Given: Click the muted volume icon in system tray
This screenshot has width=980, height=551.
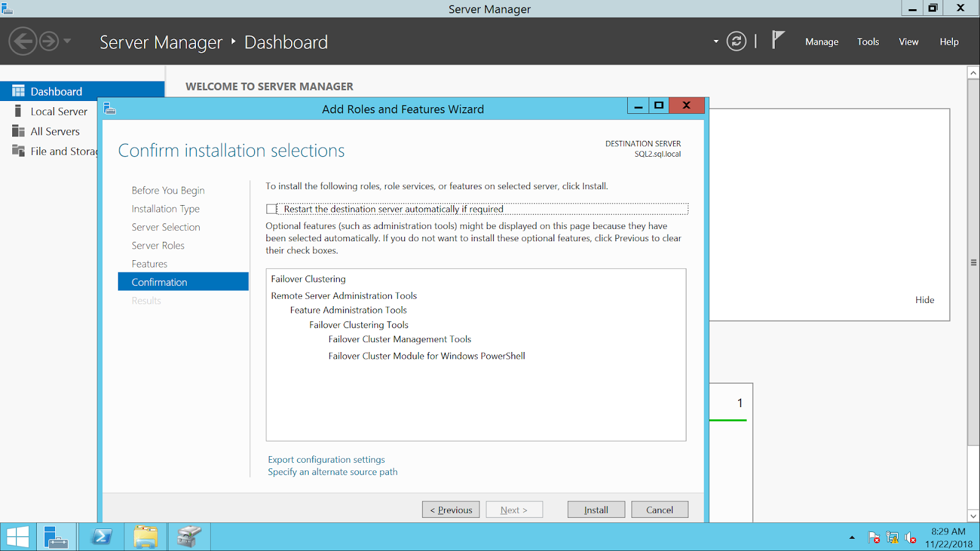Looking at the screenshot, I should pyautogui.click(x=910, y=538).
